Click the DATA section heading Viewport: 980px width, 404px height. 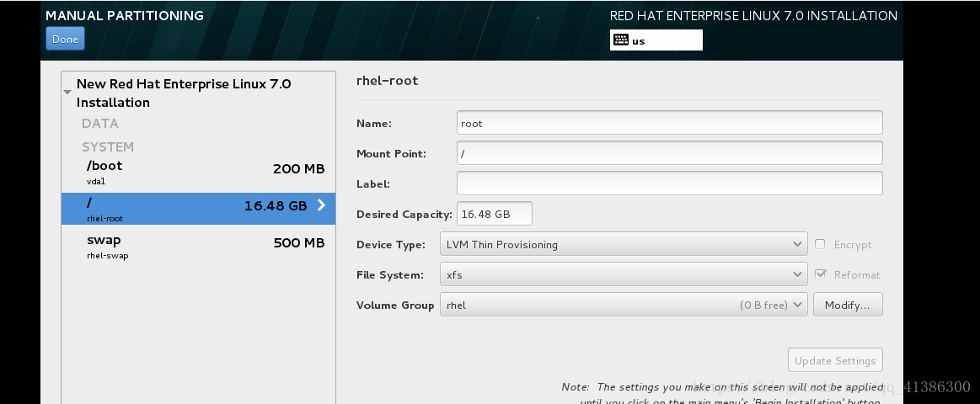pyautogui.click(x=100, y=124)
